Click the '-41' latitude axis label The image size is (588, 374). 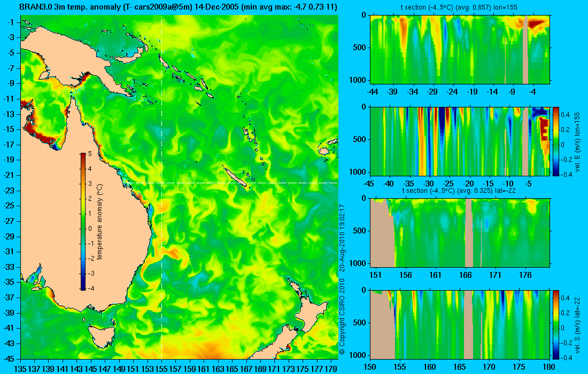tap(11, 328)
